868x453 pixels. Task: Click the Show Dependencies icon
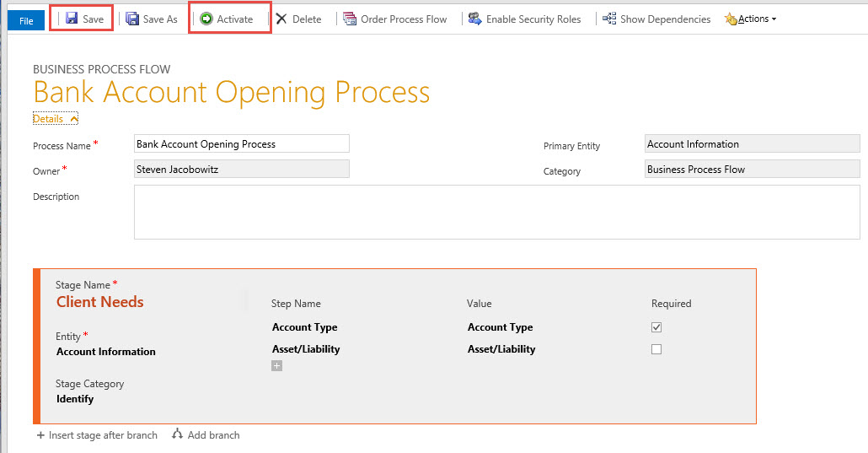click(609, 19)
